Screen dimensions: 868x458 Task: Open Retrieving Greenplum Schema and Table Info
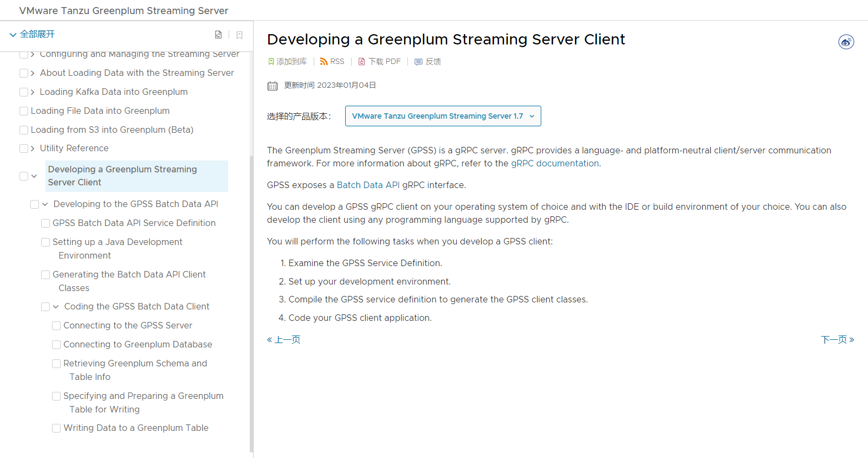pos(135,370)
